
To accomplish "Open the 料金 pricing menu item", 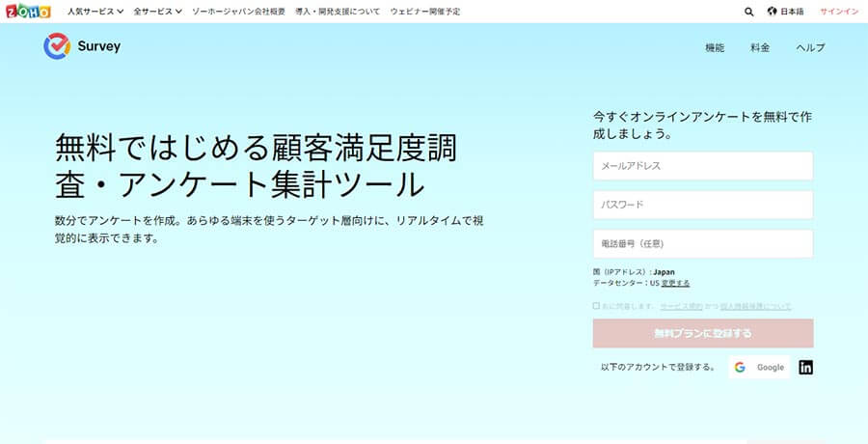I will 760,47.
